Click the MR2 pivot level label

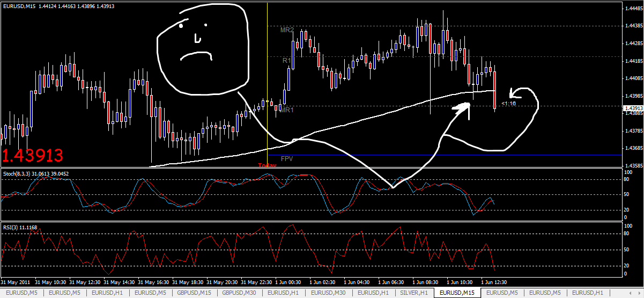[287, 30]
